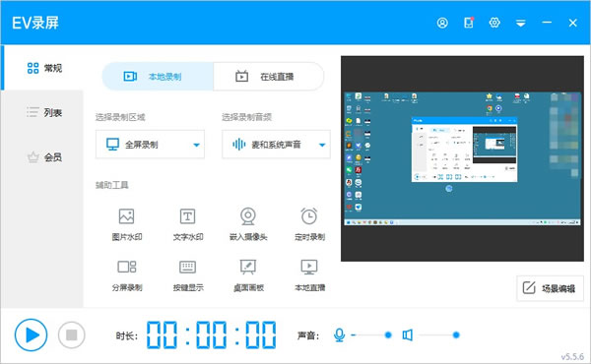Viewport: 591px width, 364px height.
Task: Open the 定时录制 scheduled recording tool
Action: tap(309, 224)
